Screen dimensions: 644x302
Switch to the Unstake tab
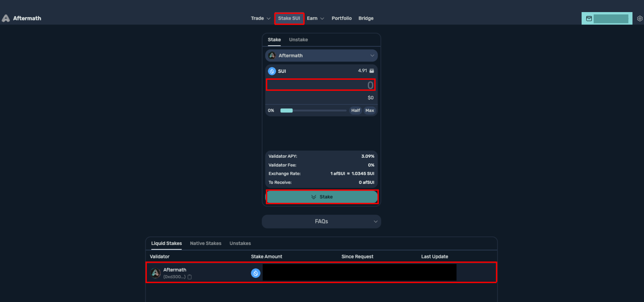tap(299, 40)
